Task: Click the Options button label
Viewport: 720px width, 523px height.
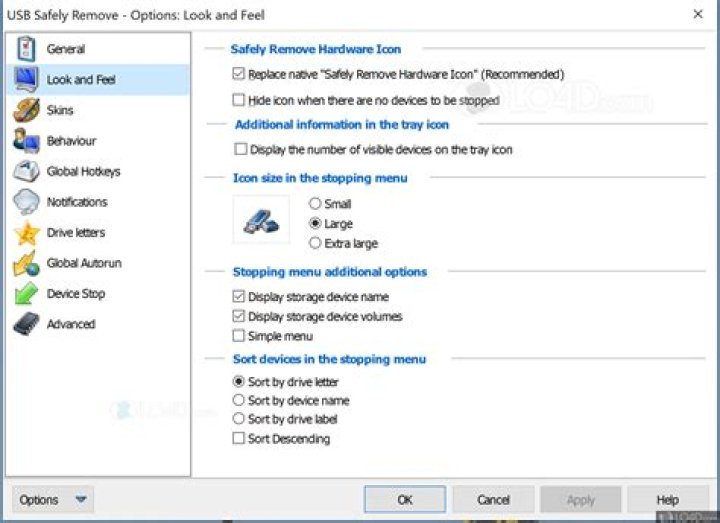Action: (x=39, y=500)
